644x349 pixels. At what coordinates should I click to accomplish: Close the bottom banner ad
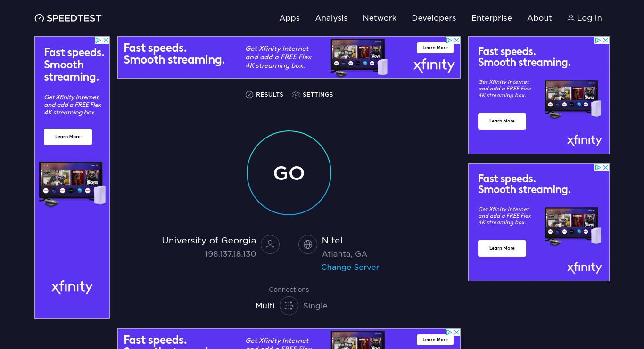(457, 333)
